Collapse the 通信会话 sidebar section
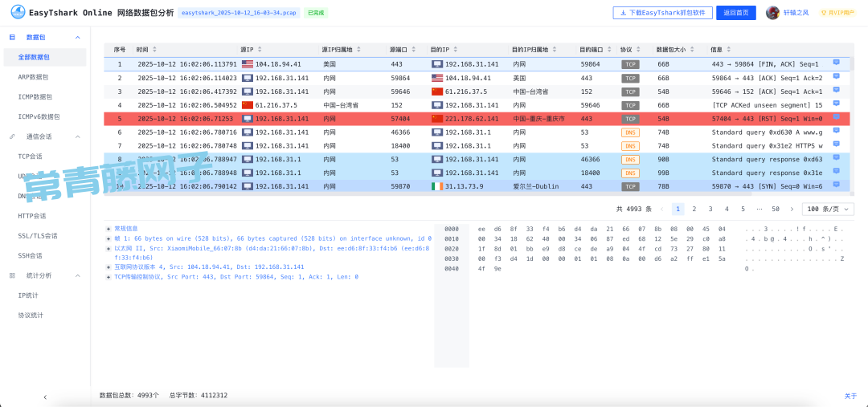Image resolution: width=868 pixels, height=407 pixels. click(77, 136)
